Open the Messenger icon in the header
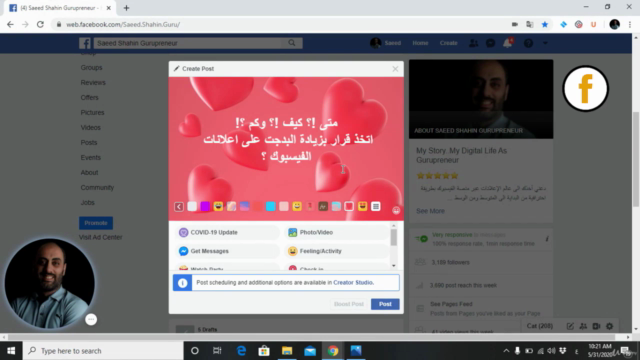Viewport: 640px width, 360px height. click(x=491, y=43)
